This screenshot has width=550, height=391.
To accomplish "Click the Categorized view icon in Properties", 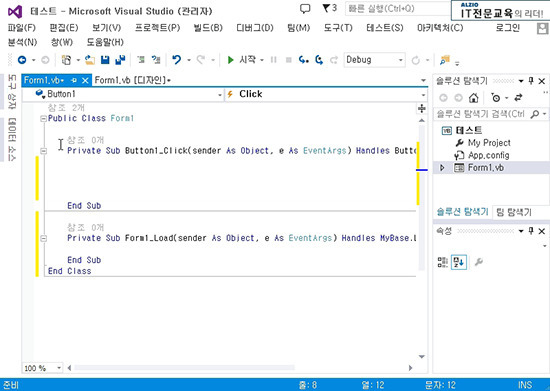I will (442, 262).
